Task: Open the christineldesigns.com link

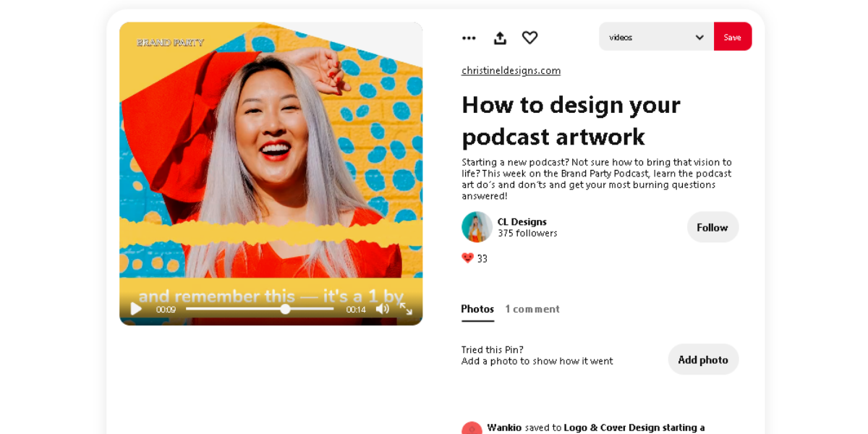Action: 511,70
